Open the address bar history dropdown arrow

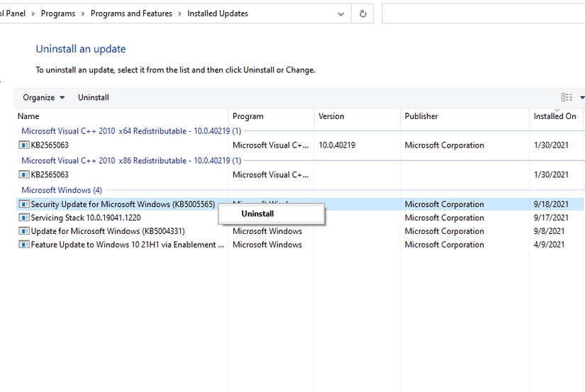[x=340, y=14]
